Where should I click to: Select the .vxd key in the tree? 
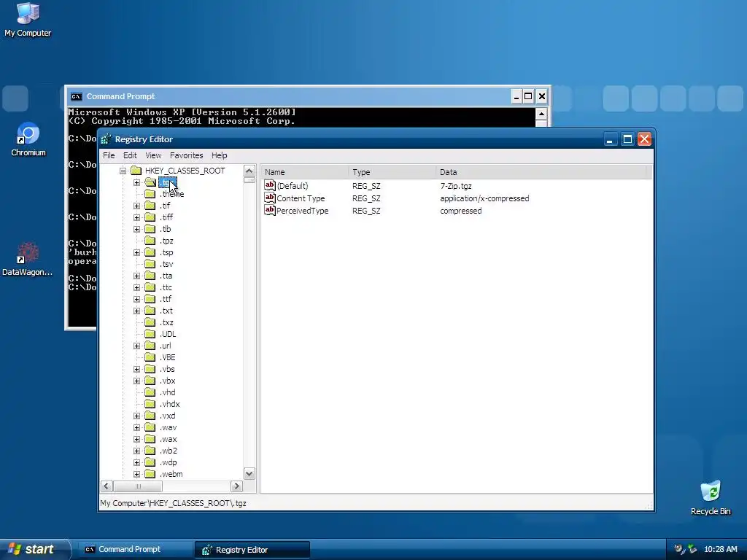point(167,416)
